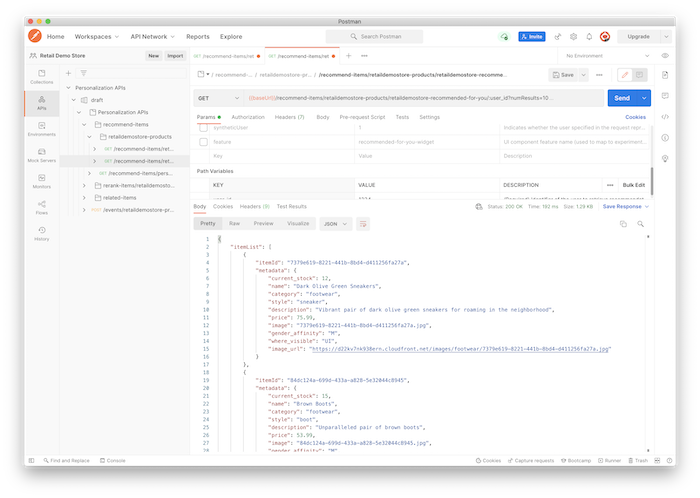Screen dimensions: 700x498
Task: Open the image_url cloudfront link
Action: point(460,349)
